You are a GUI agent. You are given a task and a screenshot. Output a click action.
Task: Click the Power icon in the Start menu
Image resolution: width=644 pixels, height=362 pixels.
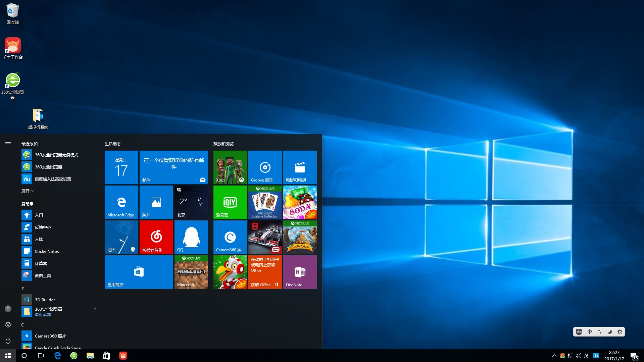pos(8,341)
